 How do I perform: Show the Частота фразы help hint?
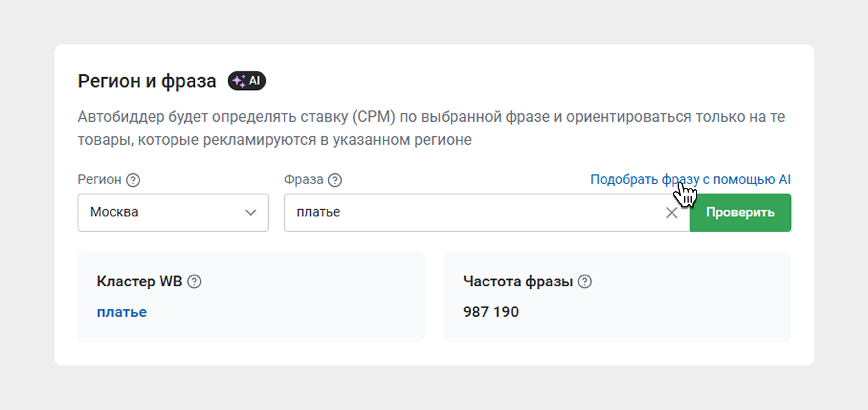pos(585,281)
